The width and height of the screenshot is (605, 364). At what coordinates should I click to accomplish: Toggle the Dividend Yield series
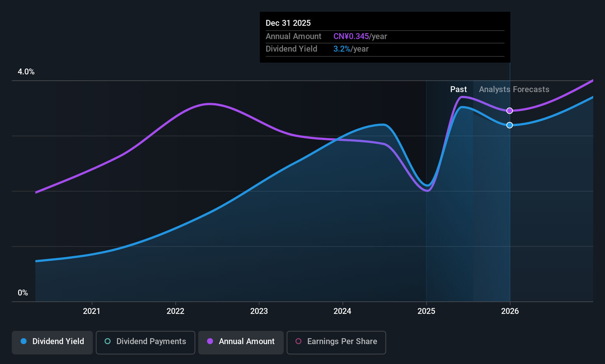pyautogui.click(x=52, y=342)
